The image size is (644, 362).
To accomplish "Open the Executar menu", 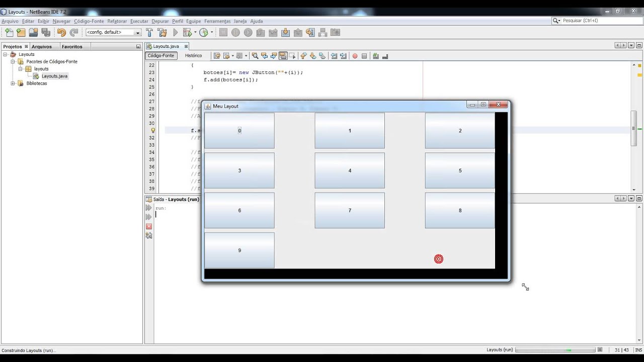I will [139, 21].
